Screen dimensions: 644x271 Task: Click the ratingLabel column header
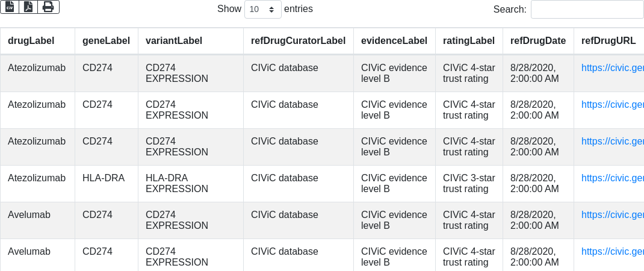(468, 41)
